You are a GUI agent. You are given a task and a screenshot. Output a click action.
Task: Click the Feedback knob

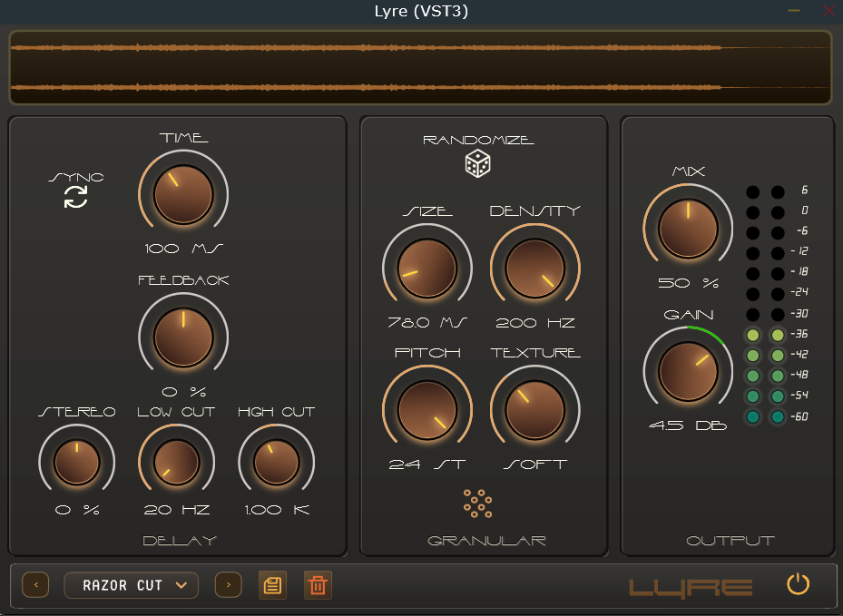(x=183, y=337)
